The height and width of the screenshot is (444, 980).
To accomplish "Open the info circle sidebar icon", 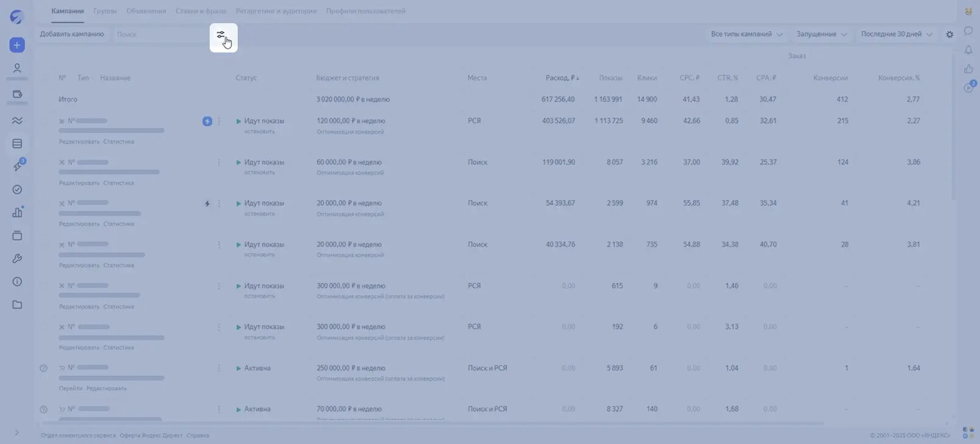I will point(17,282).
